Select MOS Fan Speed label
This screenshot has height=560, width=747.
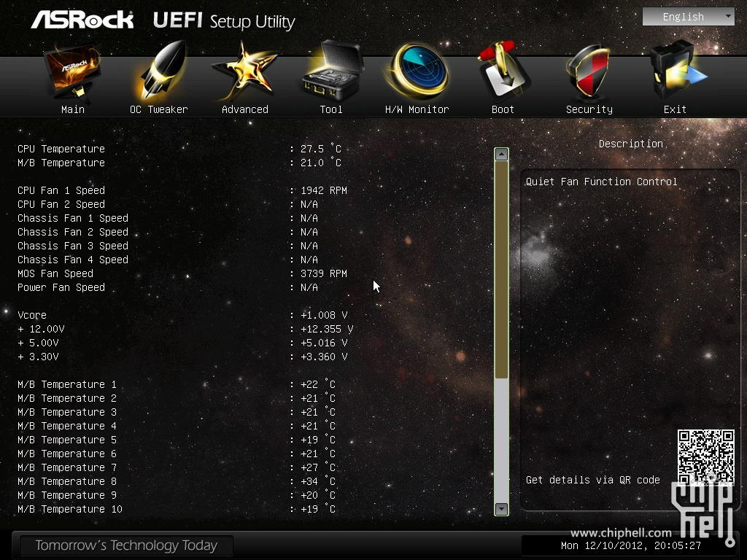point(55,274)
